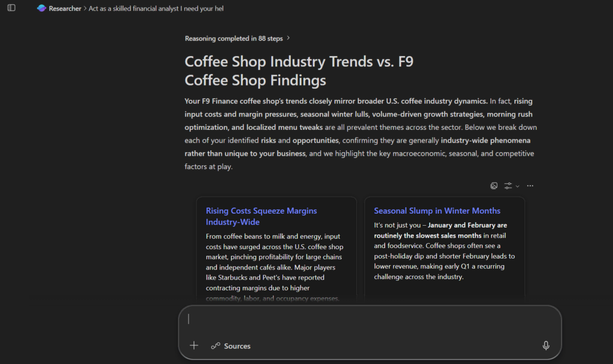Image resolution: width=613 pixels, height=364 pixels.
Task: Activate the microphone voice input
Action: pos(545,345)
